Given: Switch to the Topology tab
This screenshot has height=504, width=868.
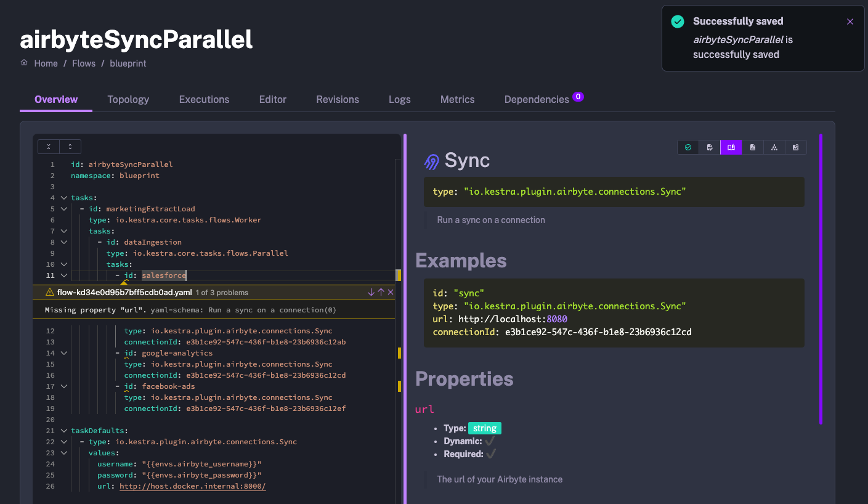Looking at the screenshot, I should pyautogui.click(x=128, y=99).
